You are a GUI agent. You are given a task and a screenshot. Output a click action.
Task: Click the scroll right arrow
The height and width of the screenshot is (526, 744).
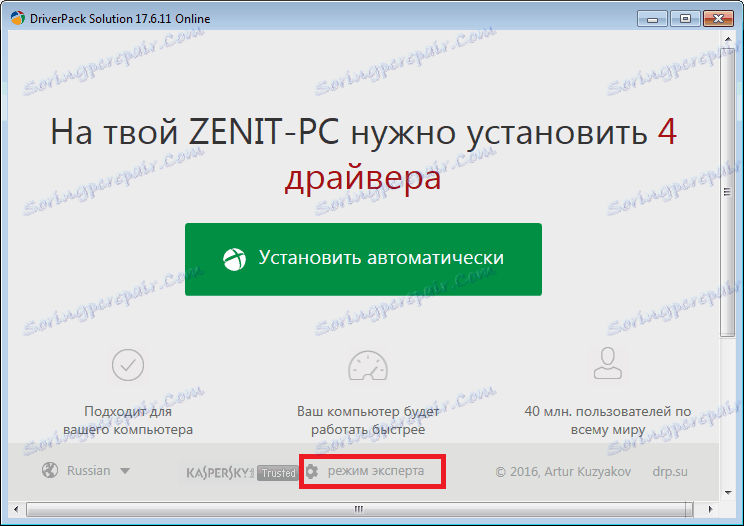(x=710, y=509)
